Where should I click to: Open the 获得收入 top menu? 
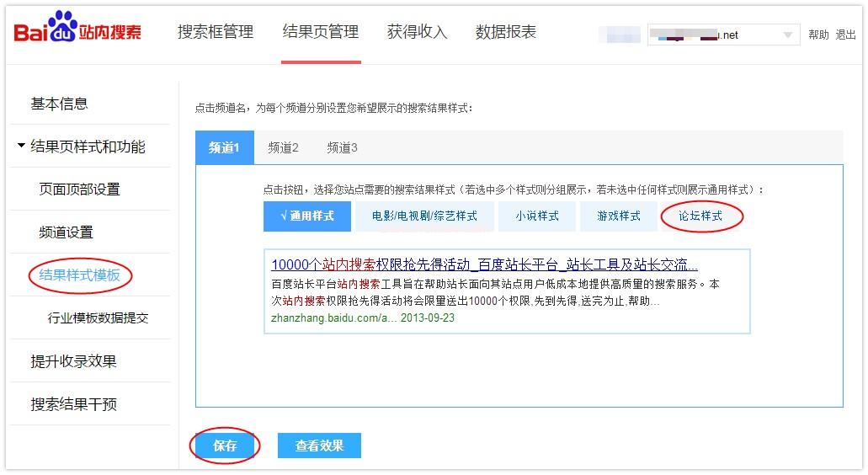point(417,32)
